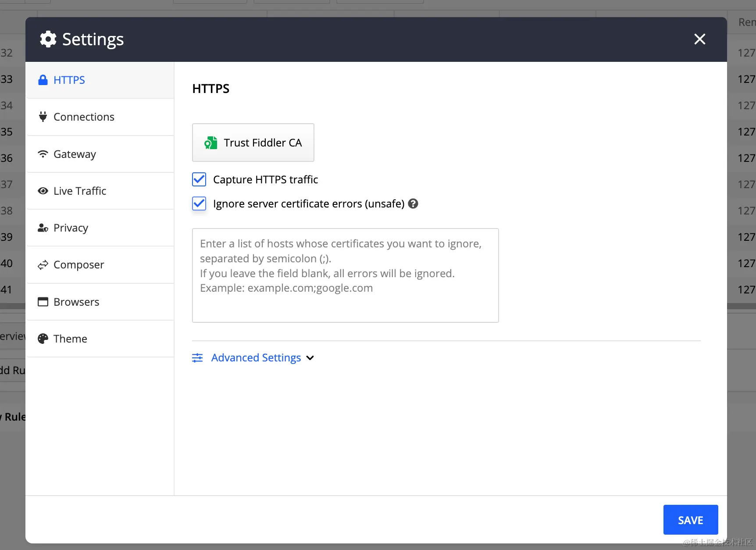756x550 pixels.
Task: Expand the Advanced Settings section
Action: (x=256, y=358)
